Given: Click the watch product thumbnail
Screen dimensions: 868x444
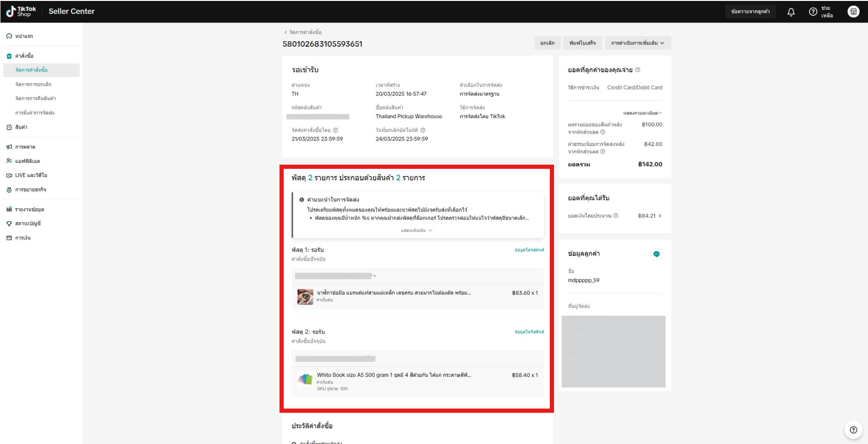Looking at the screenshot, I should click(x=305, y=297).
